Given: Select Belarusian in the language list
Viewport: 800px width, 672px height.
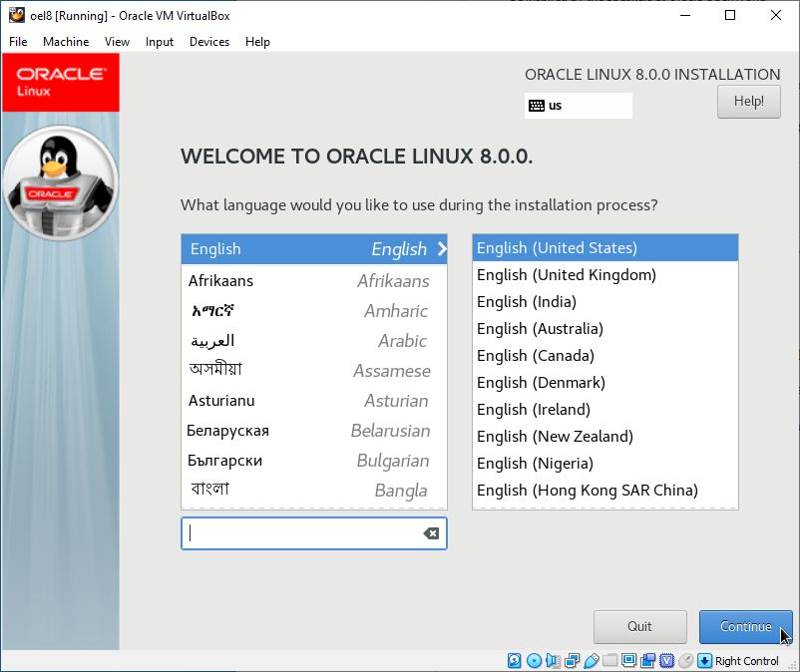Looking at the screenshot, I should (x=314, y=431).
